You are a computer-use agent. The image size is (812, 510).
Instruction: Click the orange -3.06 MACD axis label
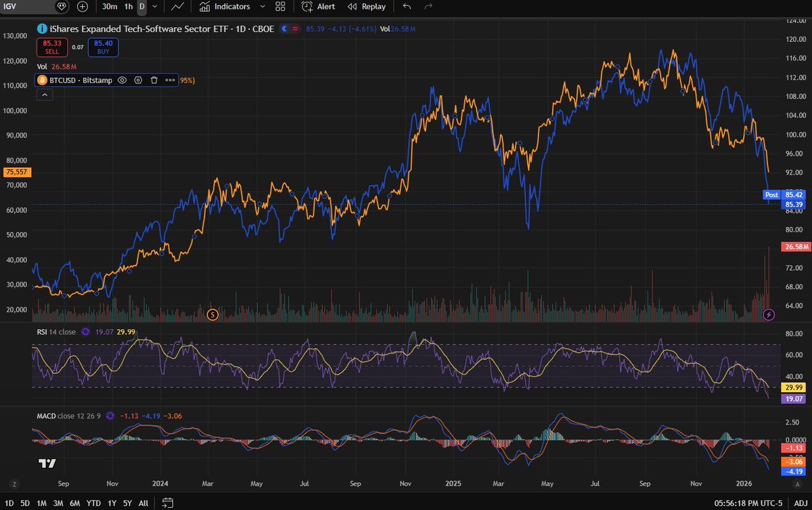coord(793,461)
